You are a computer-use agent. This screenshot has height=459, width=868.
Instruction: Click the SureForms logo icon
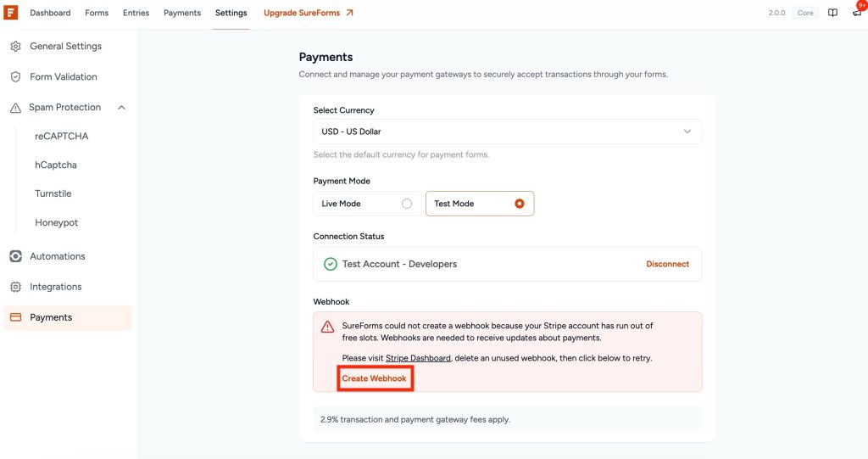click(x=11, y=13)
